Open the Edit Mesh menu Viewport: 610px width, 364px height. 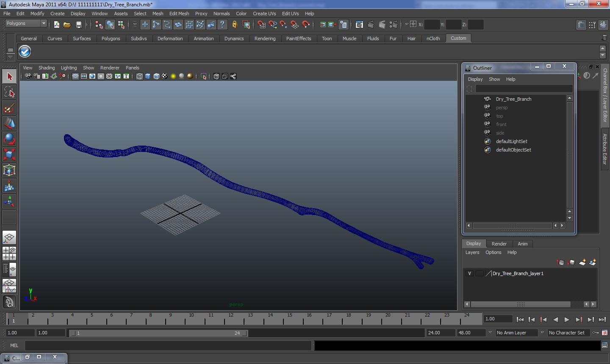pos(179,14)
